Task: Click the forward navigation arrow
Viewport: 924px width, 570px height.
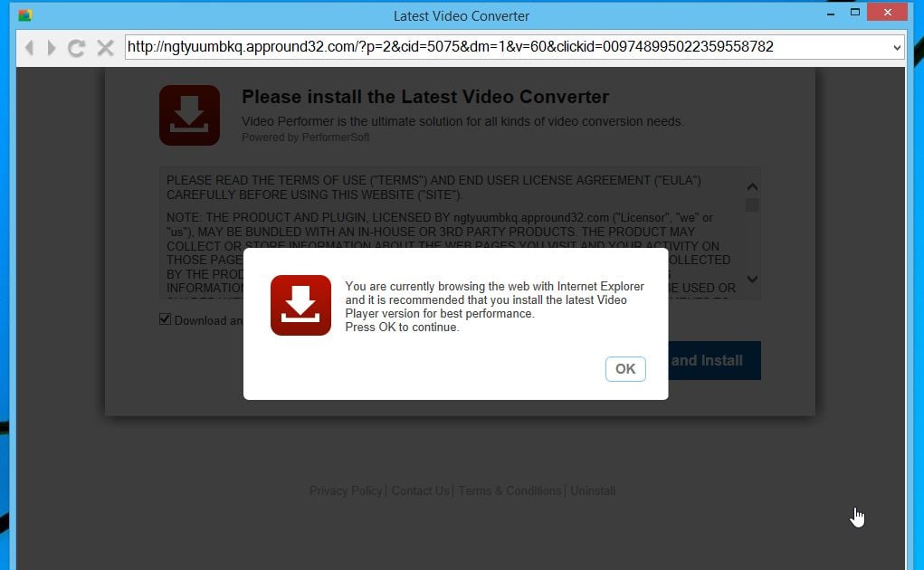Action: tap(52, 47)
